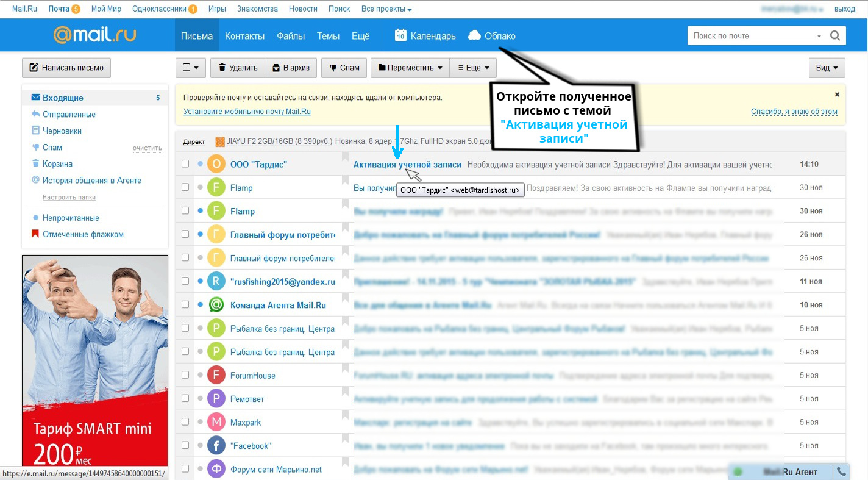868x480 pixels.
Task: Click the Удалить button
Action: (x=238, y=68)
